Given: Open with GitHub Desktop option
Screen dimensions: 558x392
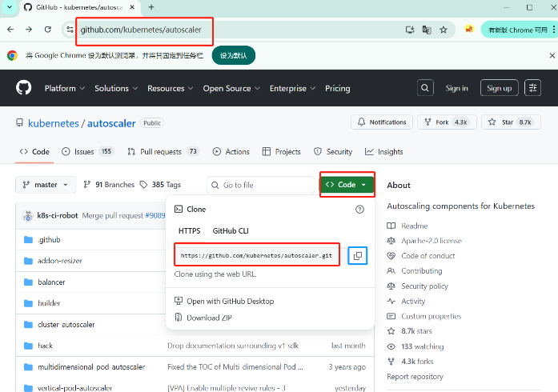Looking at the screenshot, I should pos(224,302).
